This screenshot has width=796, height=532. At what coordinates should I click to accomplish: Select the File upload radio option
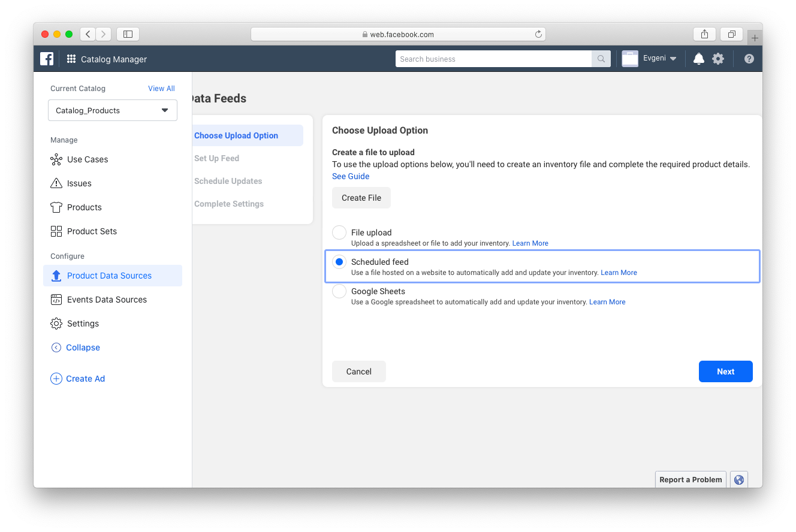(339, 232)
